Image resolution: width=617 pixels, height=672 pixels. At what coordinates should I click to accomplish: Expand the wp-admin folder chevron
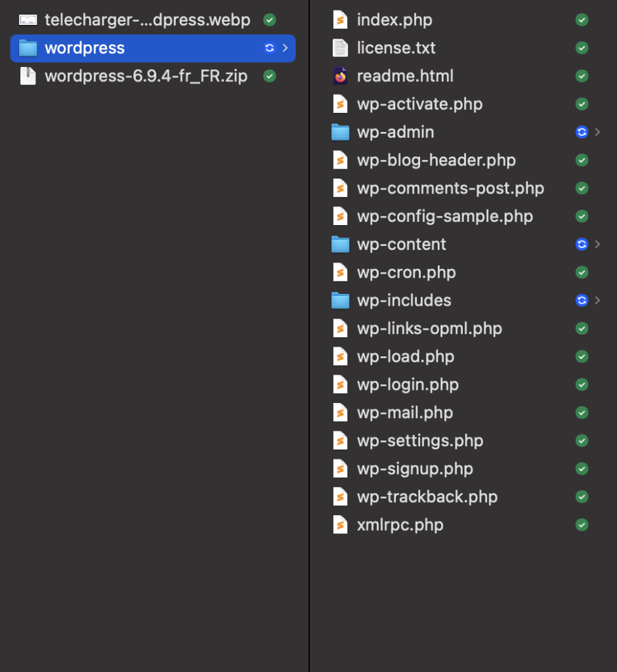(597, 132)
